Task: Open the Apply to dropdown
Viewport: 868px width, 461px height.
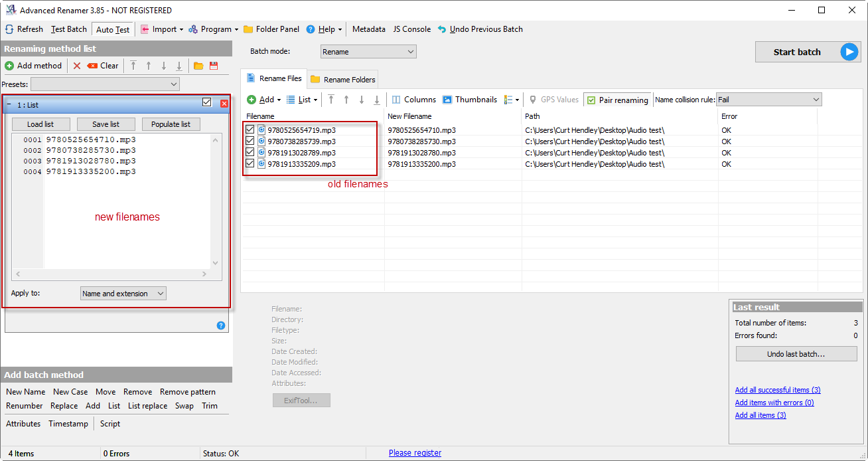Action: [123, 294]
